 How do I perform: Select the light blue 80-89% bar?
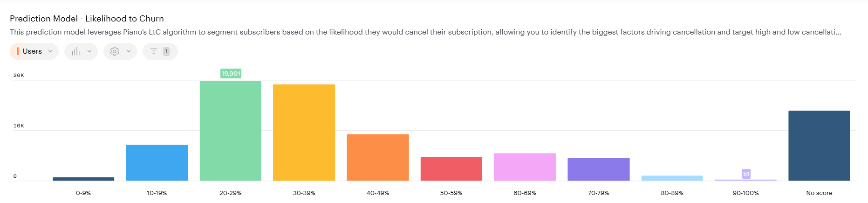tap(672, 178)
